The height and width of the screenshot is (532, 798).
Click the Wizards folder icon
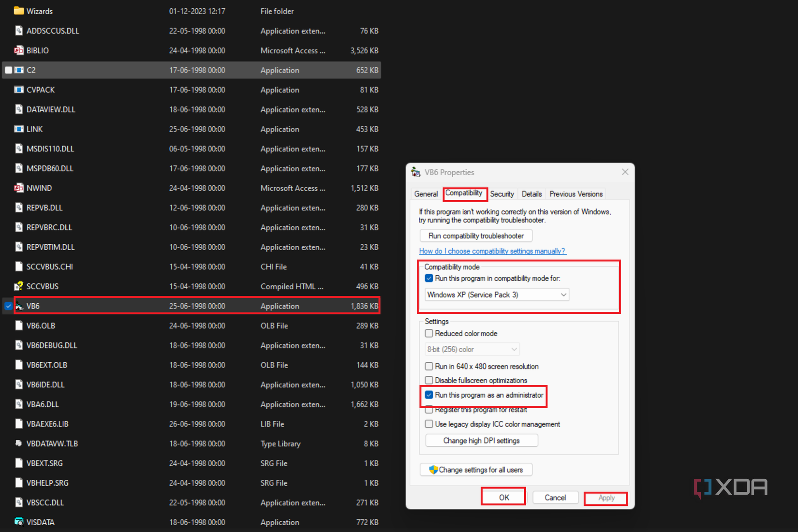(x=18, y=11)
